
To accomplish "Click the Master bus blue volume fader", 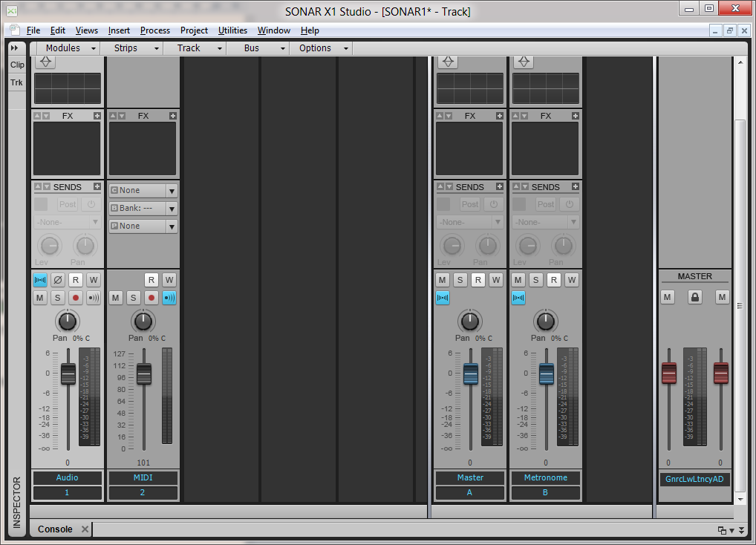I will pos(471,374).
